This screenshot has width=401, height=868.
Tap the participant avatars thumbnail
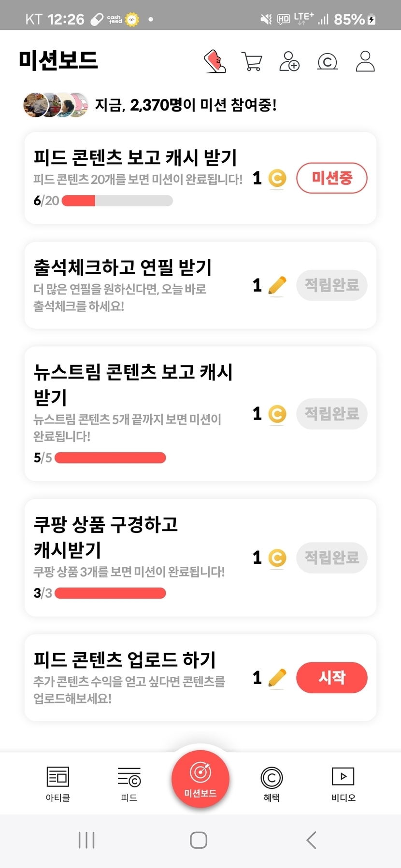[56, 105]
